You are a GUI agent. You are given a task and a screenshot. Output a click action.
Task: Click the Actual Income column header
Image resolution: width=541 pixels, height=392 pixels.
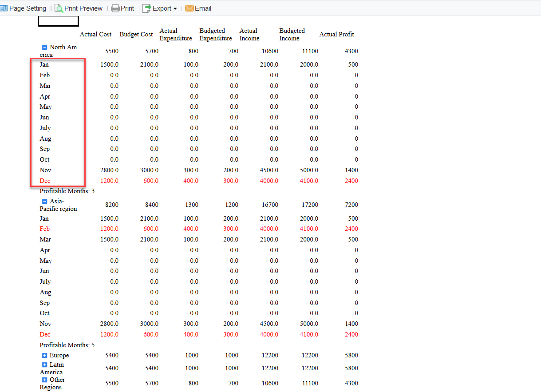click(249, 34)
